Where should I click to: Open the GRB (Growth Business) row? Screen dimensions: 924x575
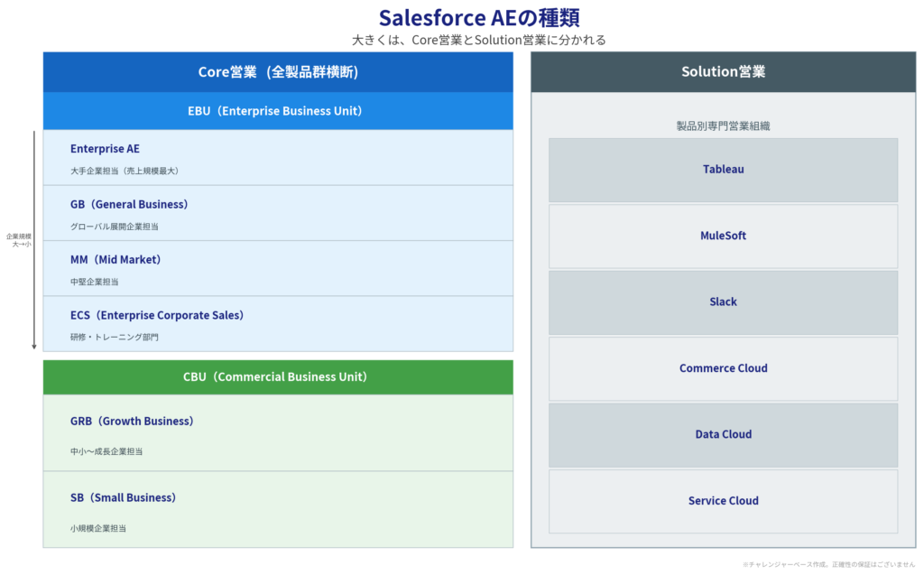click(x=278, y=433)
